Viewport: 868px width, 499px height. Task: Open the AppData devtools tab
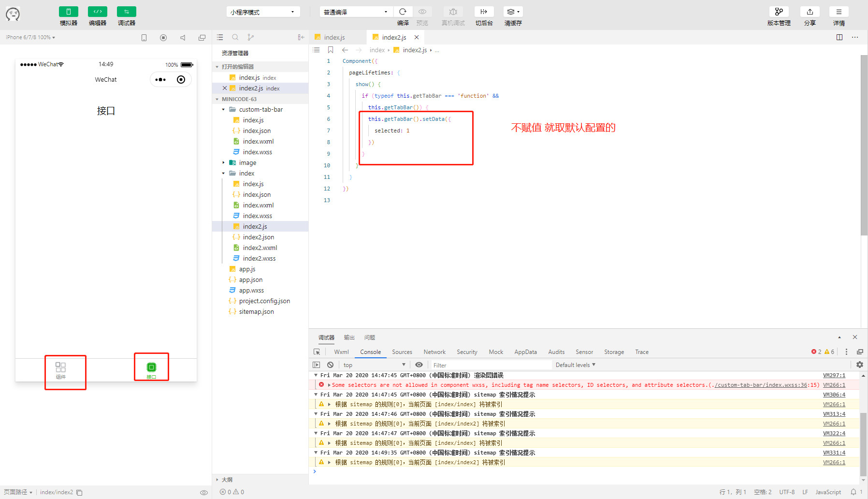(x=525, y=352)
